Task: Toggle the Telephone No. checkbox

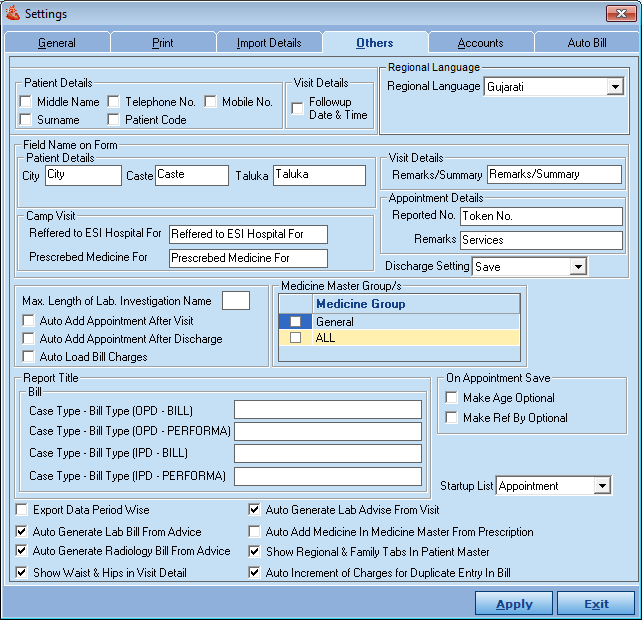Action: coord(114,102)
